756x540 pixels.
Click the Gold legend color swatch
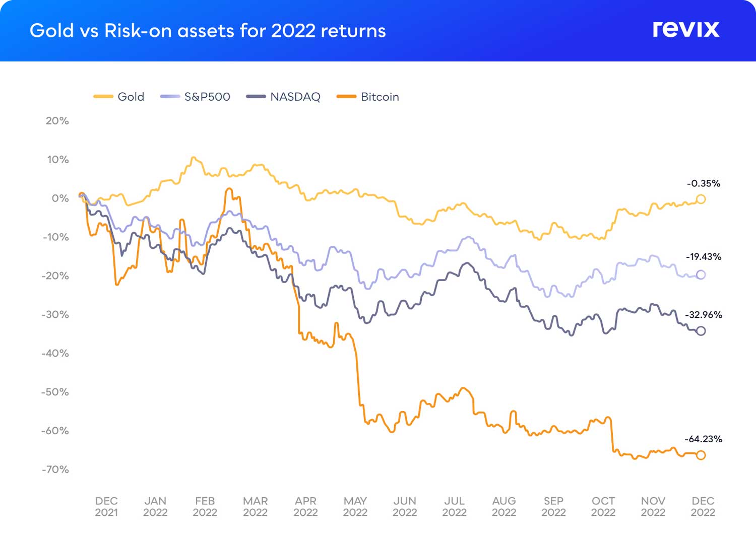tap(103, 97)
